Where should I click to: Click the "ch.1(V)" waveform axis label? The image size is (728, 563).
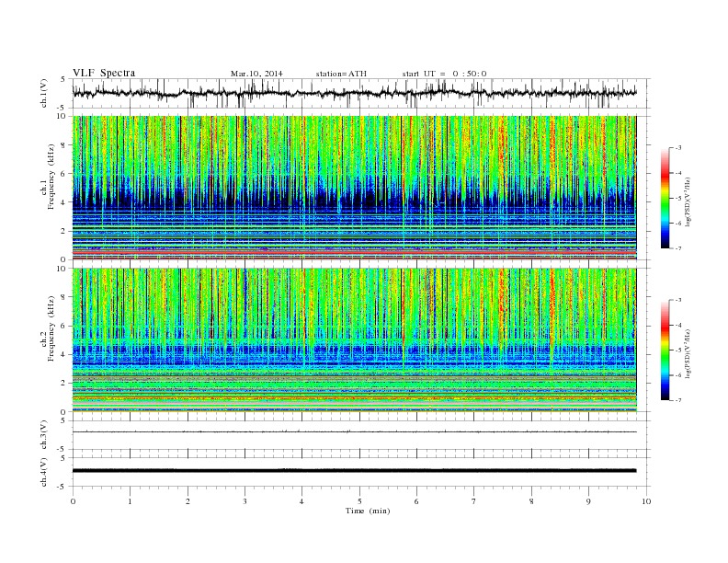[44, 93]
